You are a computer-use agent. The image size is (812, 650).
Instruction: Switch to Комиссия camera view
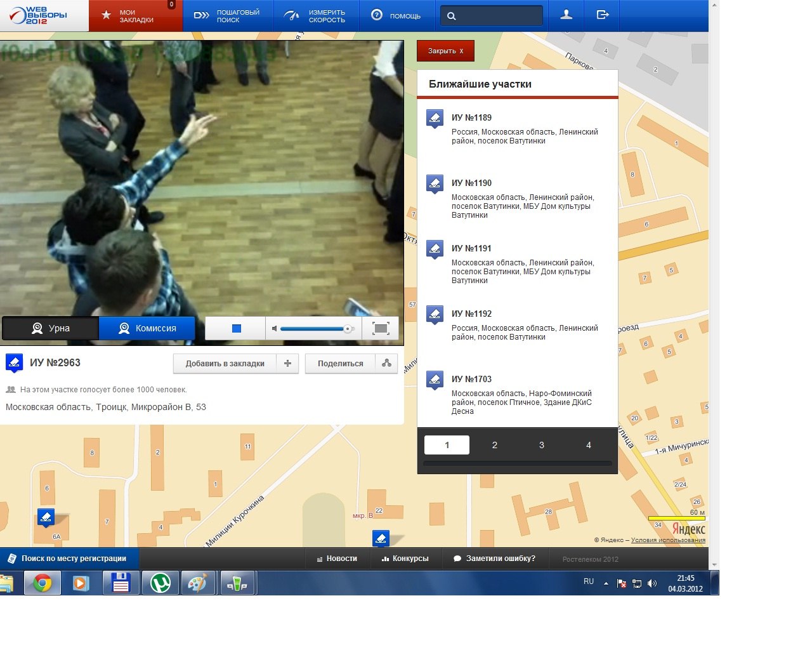pos(147,328)
